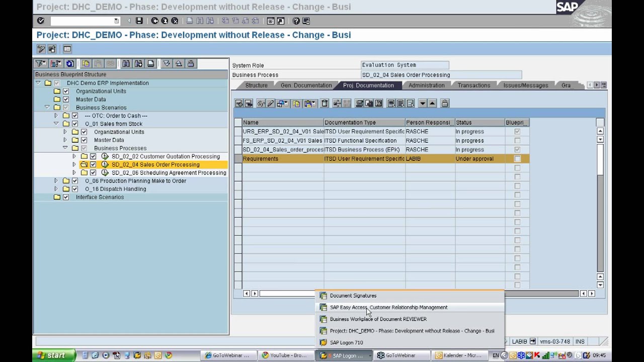Click the tree filter funnel icon
Image resolution: width=644 pixels, height=362 pixels.
40,63
